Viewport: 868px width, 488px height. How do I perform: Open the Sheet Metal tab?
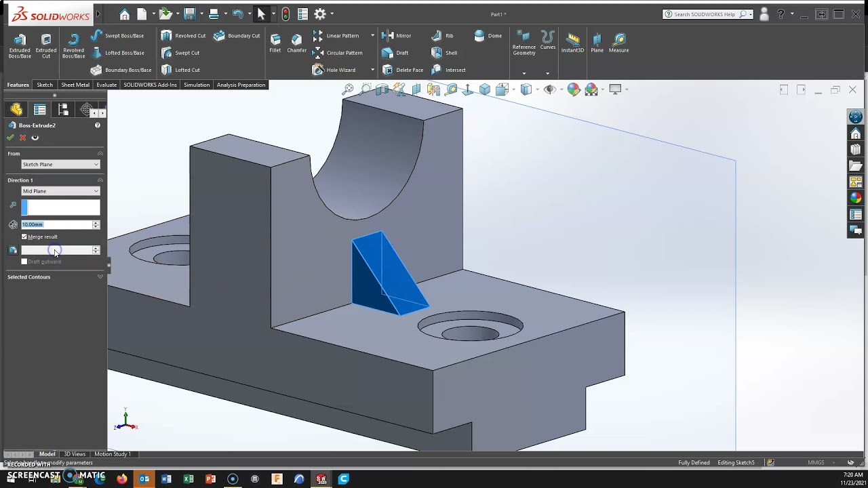pos(75,85)
